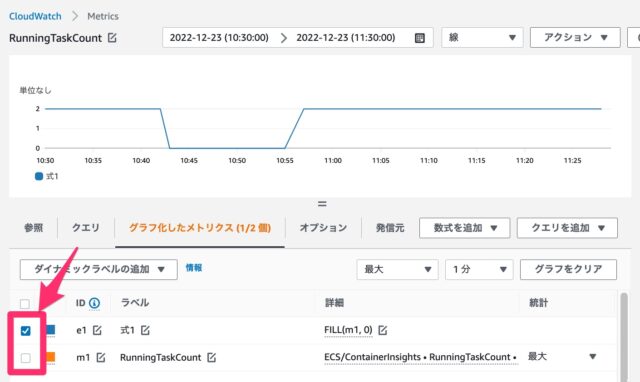The width and height of the screenshot is (640, 382).
Task: Open the calendar date picker icon
Action: click(x=420, y=38)
